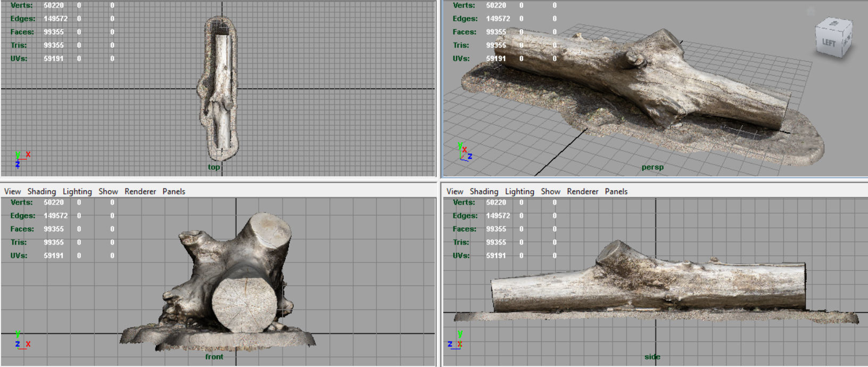Viewport: 868px width, 367px height.
Task: Open Renderer menu in front panel
Action: (140, 191)
